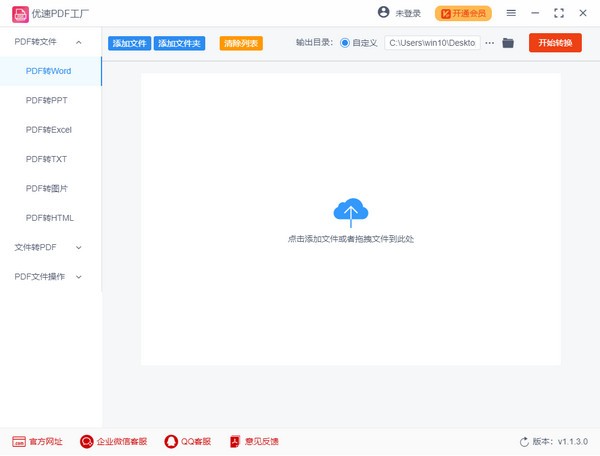
Task: Contact QQ客服 via its icon
Action: [171, 441]
